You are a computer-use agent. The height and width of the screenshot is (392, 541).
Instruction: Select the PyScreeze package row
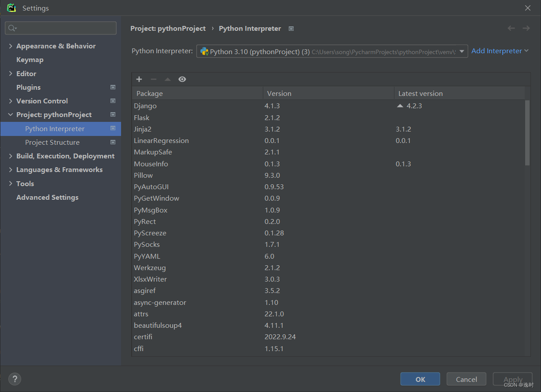pos(328,233)
